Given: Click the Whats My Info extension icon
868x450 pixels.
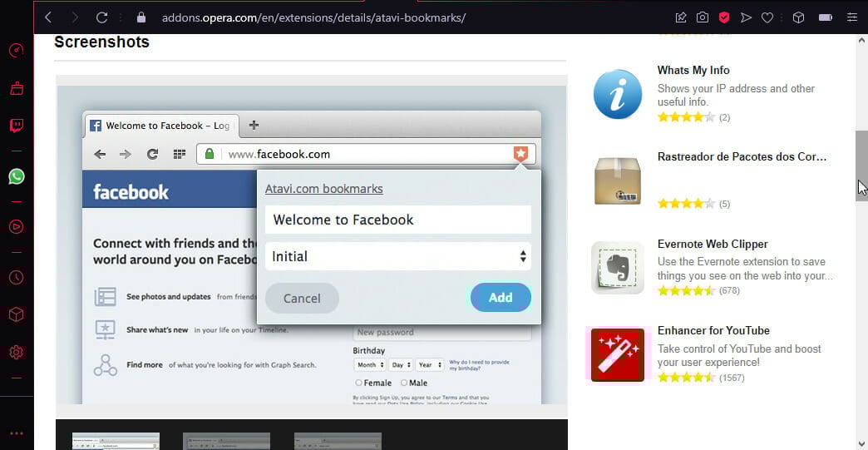Looking at the screenshot, I should point(617,94).
